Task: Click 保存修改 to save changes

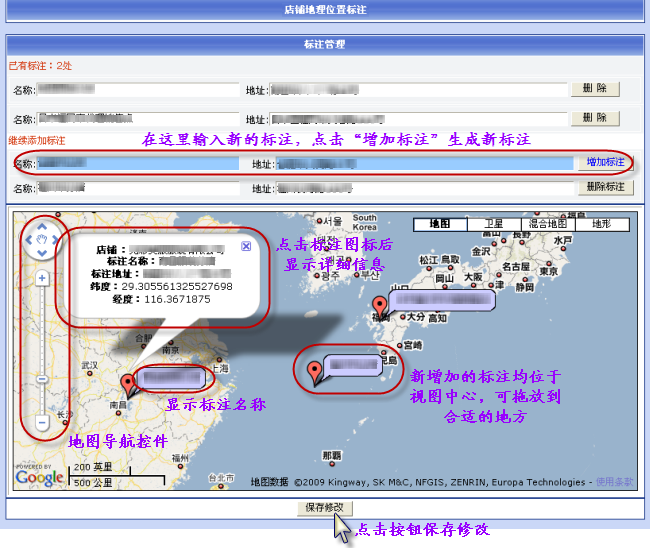Action: pyautogui.click(x=324, y=507)
